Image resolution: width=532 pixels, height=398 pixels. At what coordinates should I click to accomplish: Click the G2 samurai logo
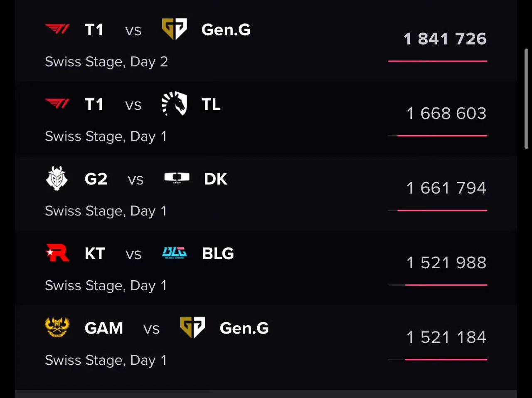click(57, 178)
